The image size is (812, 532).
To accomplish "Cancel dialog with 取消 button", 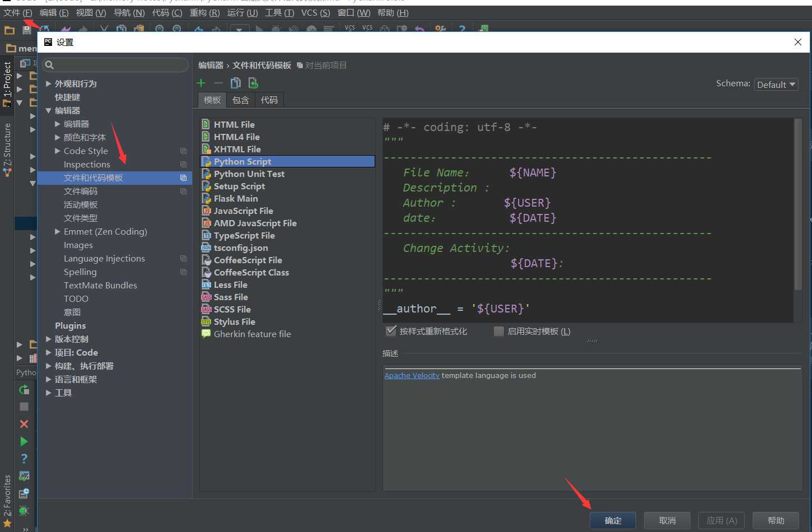I will coord(667,520).
